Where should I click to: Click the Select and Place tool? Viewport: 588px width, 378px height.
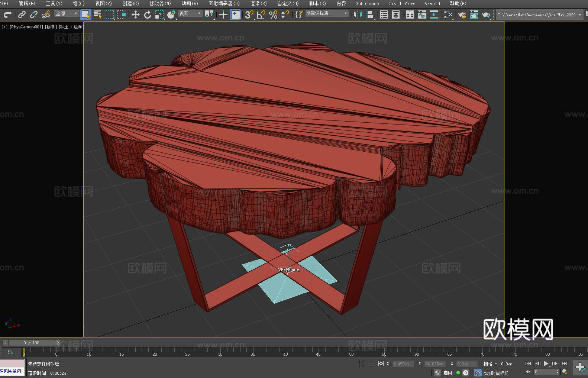171,14
